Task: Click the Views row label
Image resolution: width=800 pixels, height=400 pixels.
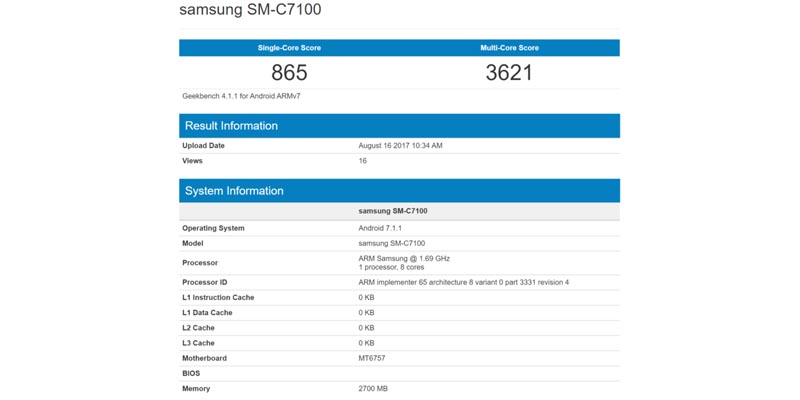Action: (193, 161)
